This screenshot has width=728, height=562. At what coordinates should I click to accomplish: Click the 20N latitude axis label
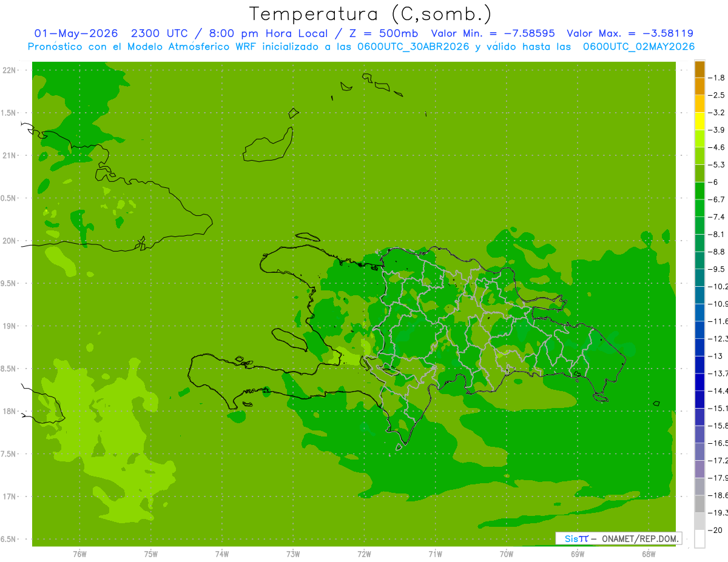9,241
